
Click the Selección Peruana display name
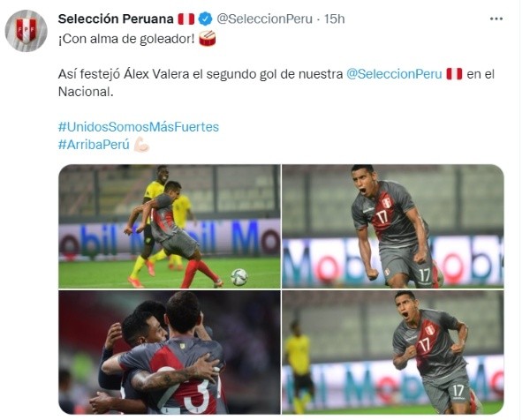click(116, 19)
